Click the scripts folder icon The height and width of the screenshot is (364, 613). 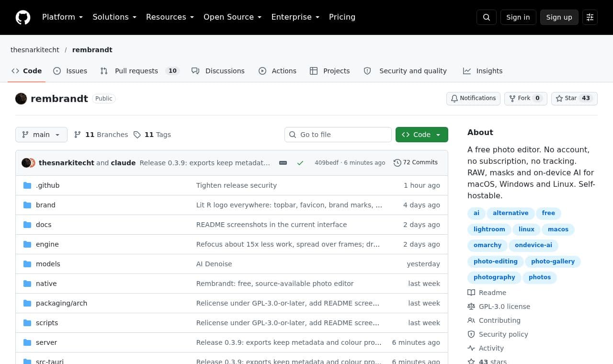pyautogui.click(x=27, y=323)
